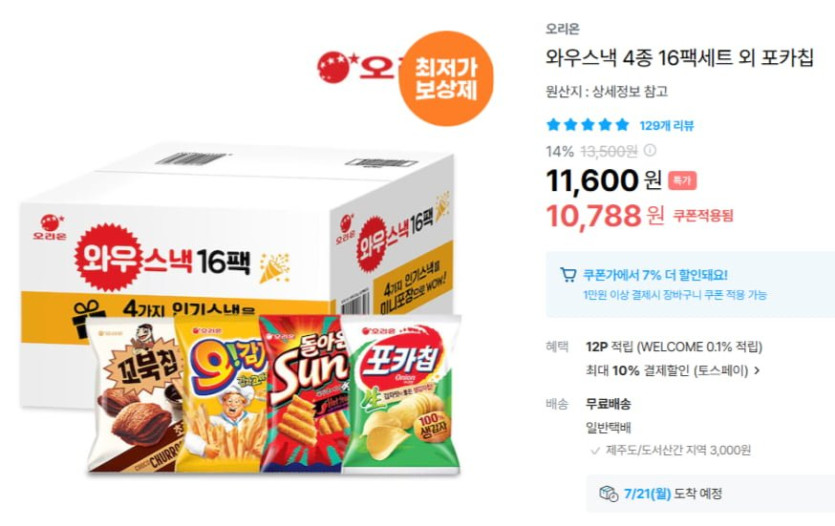The image size is (835, 526).
Task: Click the 쿠폰적용됨 label
Action: (703, 215)
